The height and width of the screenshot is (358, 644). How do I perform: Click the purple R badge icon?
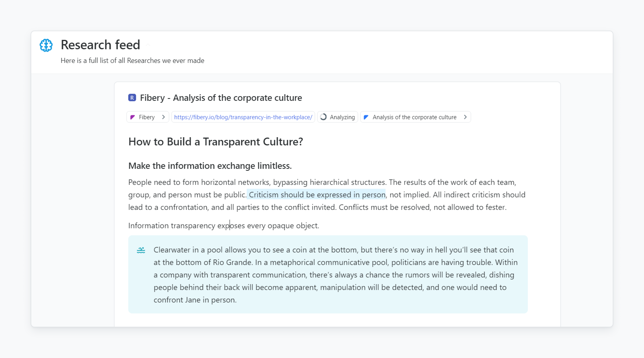click(x=132, y=98)
